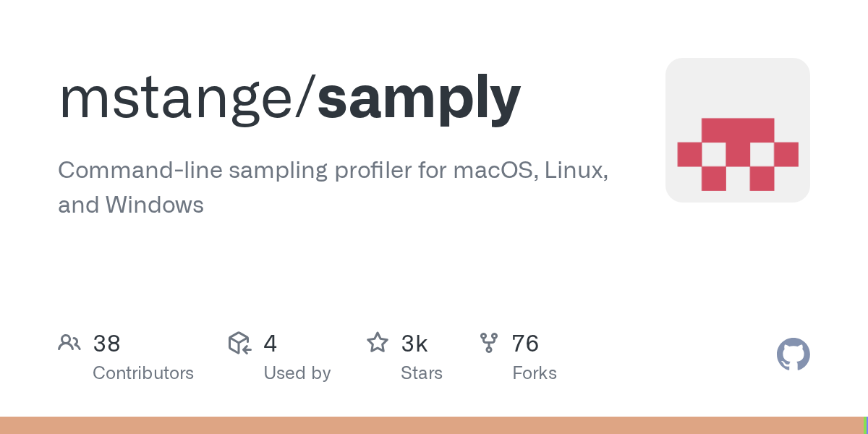The image size is (868, 434).
Task: Click the repository description text
Action: [333, 171]
